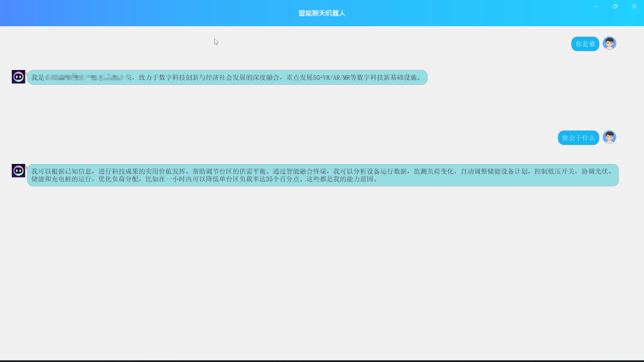Viewport: 644px width, 362px height.
Task: Click the user avatar beside 你会干什么
Action: pos(609,137)
